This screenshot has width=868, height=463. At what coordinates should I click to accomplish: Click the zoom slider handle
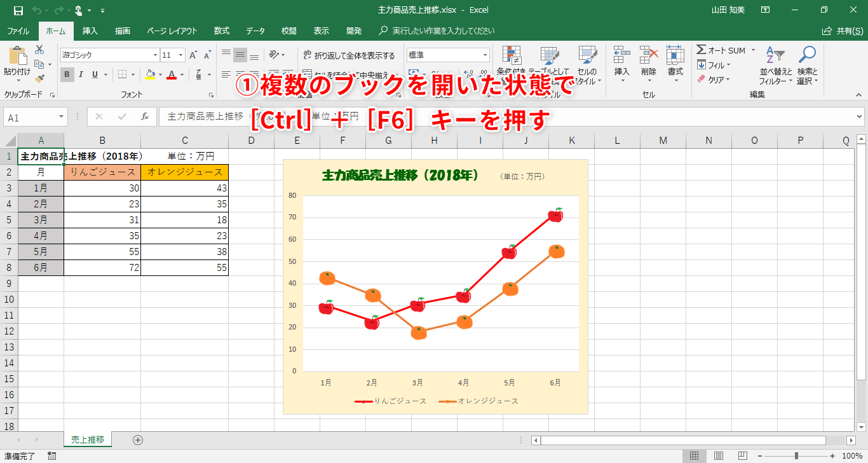click(x=796, y=455)
